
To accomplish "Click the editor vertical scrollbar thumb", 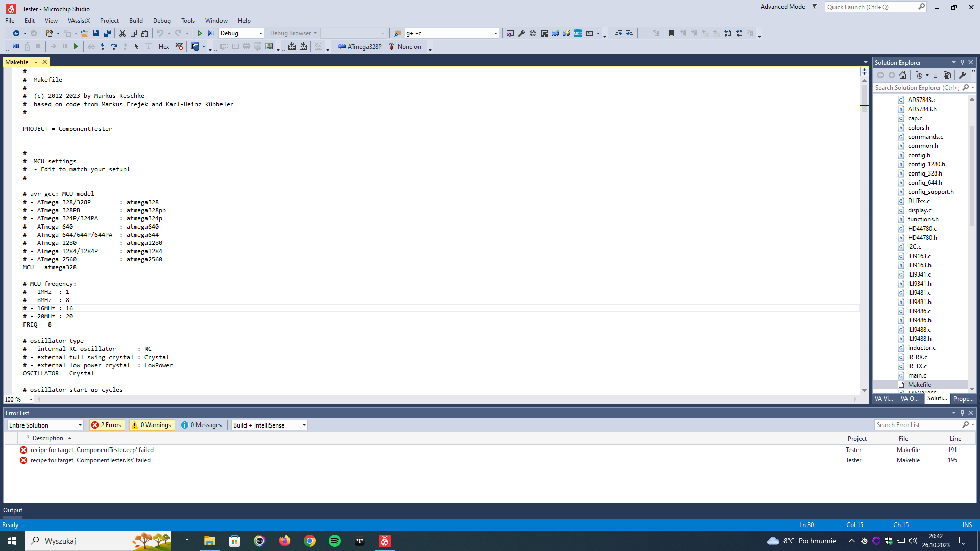I will click(864, 95).
